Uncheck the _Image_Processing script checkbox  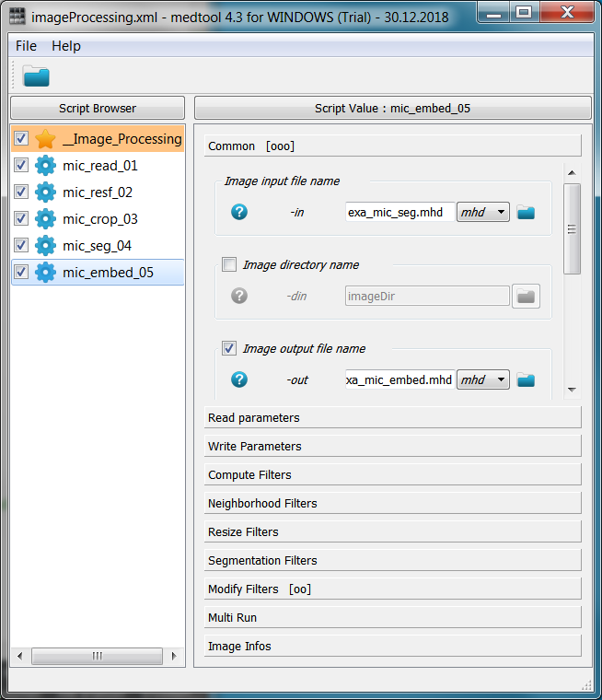(x=21, y=138)
